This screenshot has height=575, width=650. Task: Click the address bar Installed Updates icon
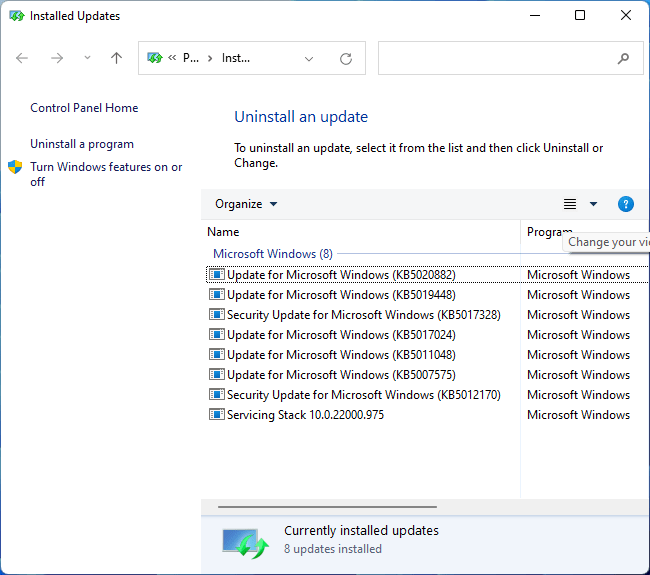click(x=155, y=58)
